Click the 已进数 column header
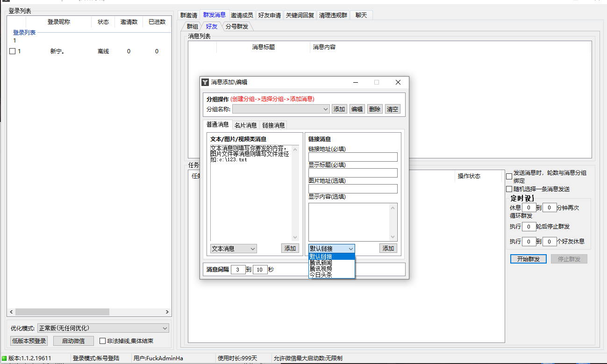Image resolution: width=607 pixels, height=364 pixels. pyautogui.click(x=157, y=22)
